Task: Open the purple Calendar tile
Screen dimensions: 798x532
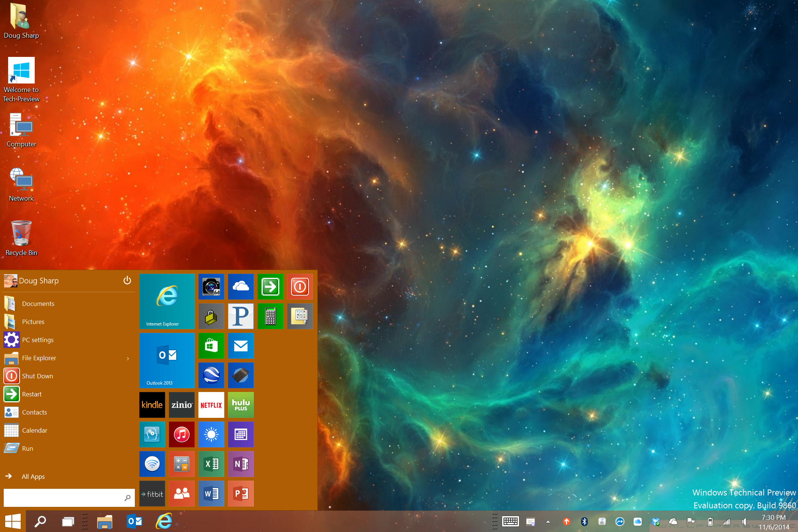Action: [x=241, y=434]
